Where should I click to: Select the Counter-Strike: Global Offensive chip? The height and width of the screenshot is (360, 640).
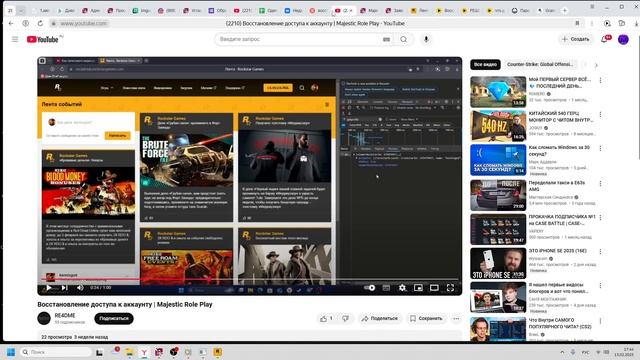pos(540,64)
